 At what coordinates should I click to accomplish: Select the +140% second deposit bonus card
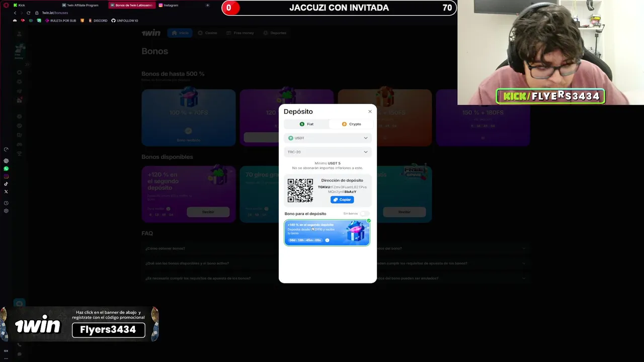tap(327, 233)
